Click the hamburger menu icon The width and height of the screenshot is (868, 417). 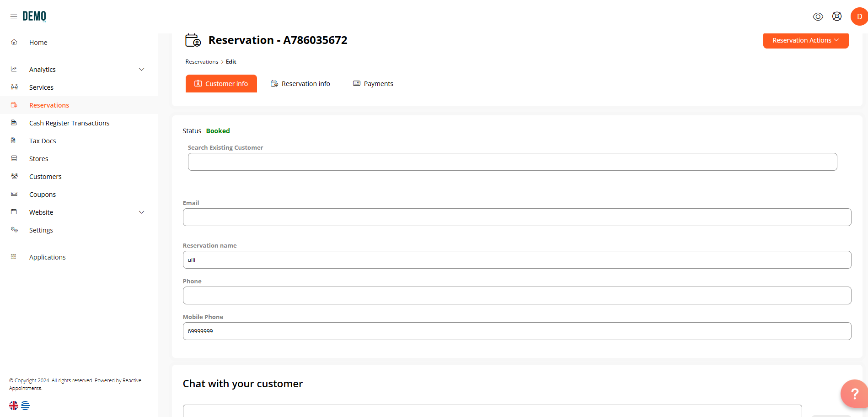14,16
